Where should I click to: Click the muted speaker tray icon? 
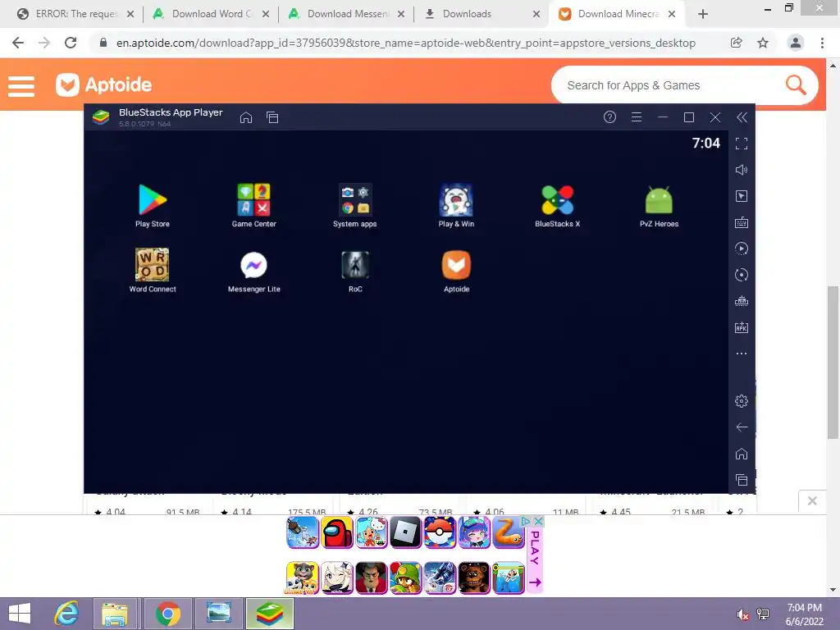coord(742,614)
